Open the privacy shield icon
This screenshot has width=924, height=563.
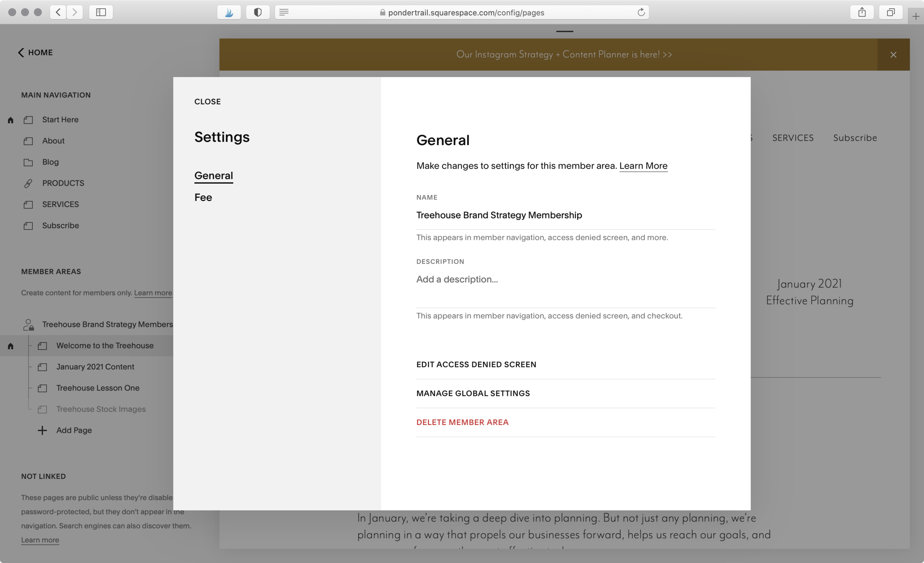(258, 12)
